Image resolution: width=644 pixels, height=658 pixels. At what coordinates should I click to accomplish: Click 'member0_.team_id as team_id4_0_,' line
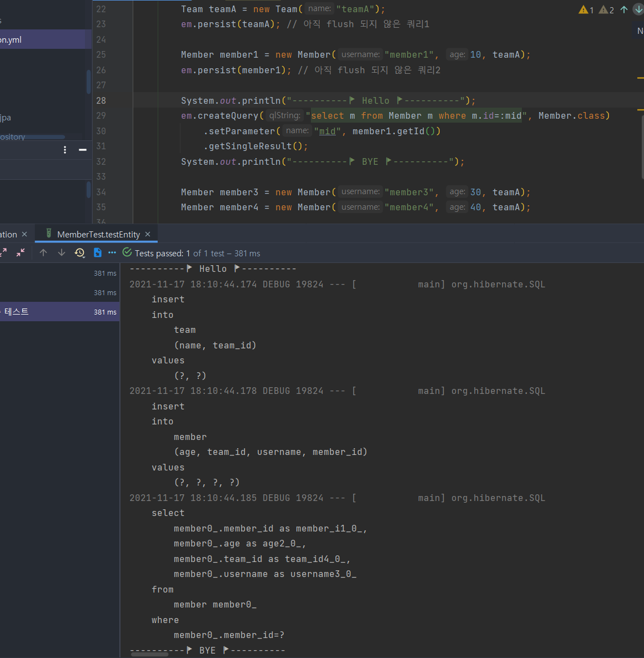(263, 559)
